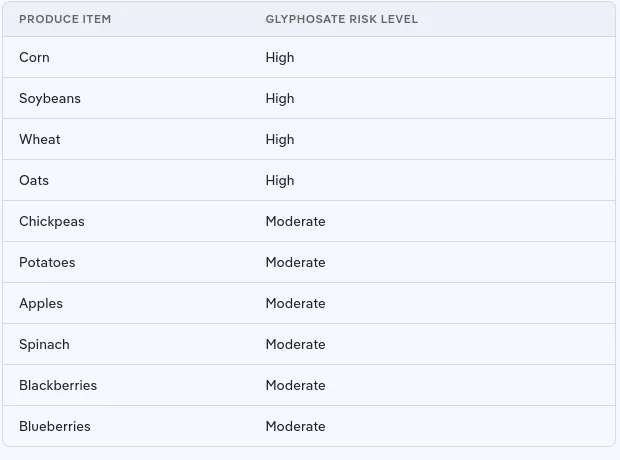Click the Apples produce item

[x=40, y=304]
